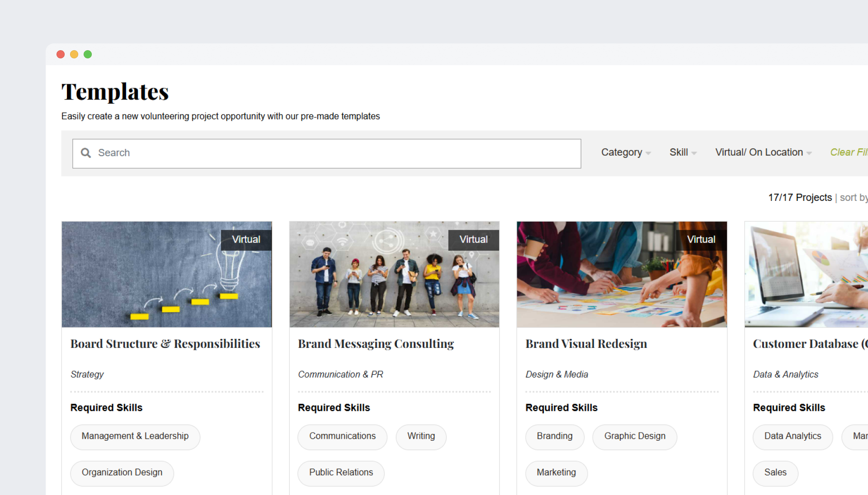Open Virtual/ On Location dropdown
Screen dimensions: 868x495
tap(763, 152)
